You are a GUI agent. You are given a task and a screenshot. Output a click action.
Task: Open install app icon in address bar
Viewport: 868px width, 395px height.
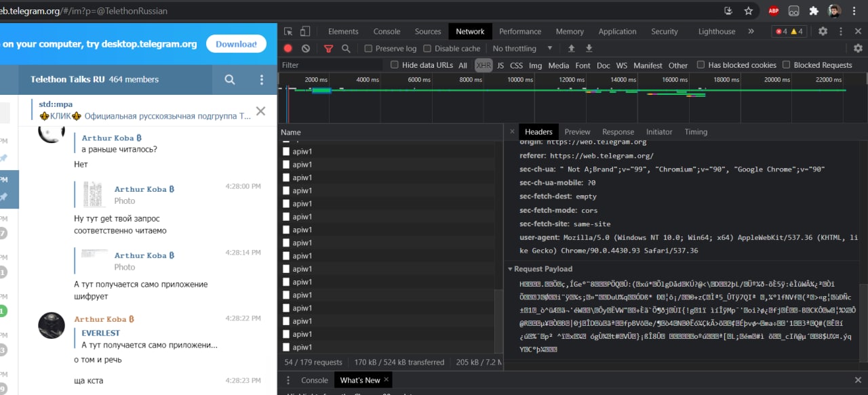728,11
